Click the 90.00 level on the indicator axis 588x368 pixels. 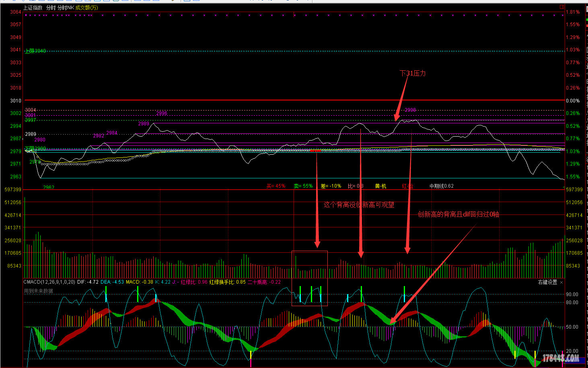572,294
